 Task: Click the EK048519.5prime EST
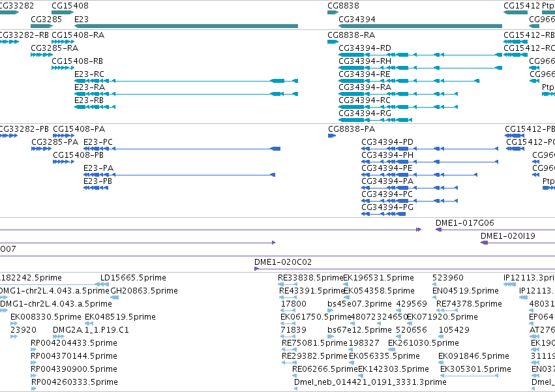tap(89, 324)
